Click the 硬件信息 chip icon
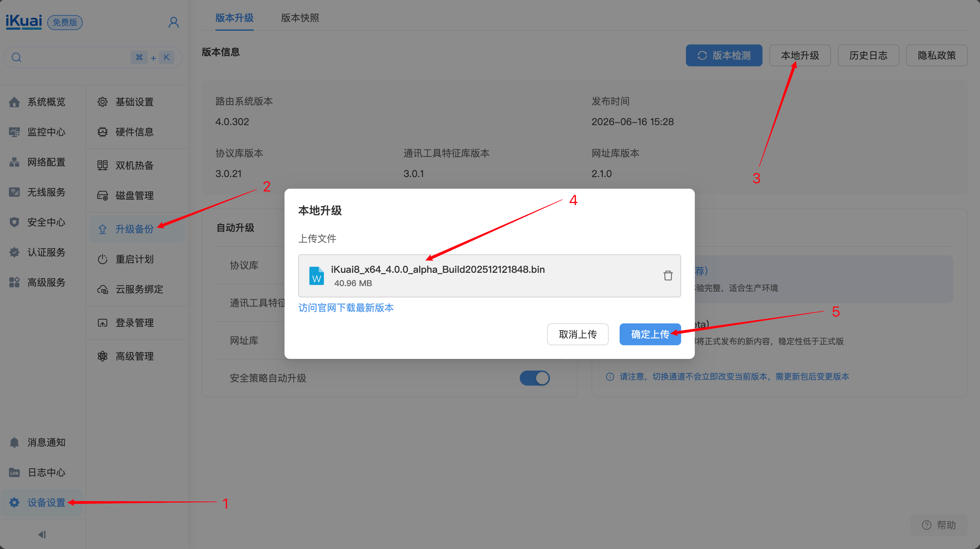The height and width of the screenshot is (549, 980). 102,132
